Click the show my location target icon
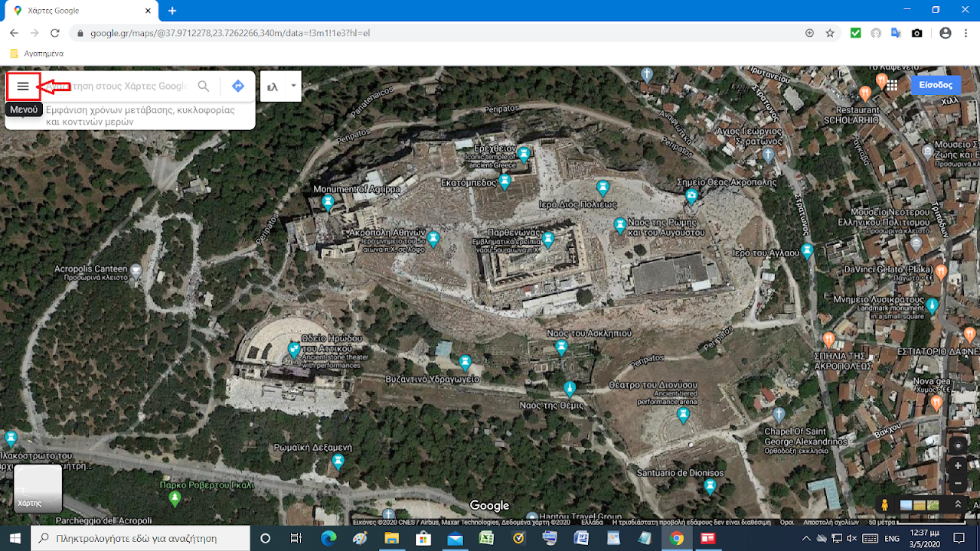Image resolution: width=980 pixels, height=551 pixels. point(958,445)
